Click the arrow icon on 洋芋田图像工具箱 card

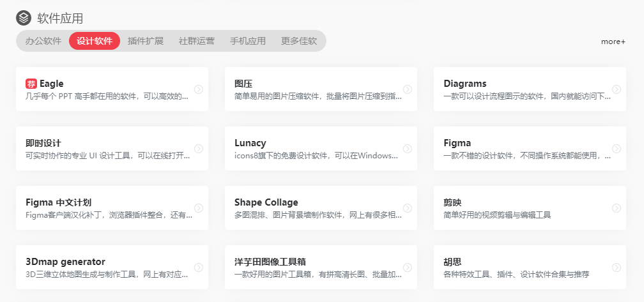(408, 268)
